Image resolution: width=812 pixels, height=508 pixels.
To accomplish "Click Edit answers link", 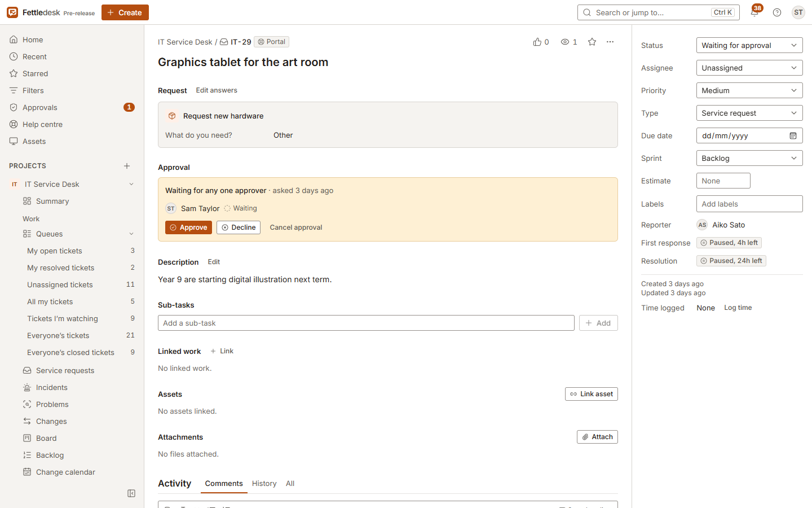I will pos(217,90).
